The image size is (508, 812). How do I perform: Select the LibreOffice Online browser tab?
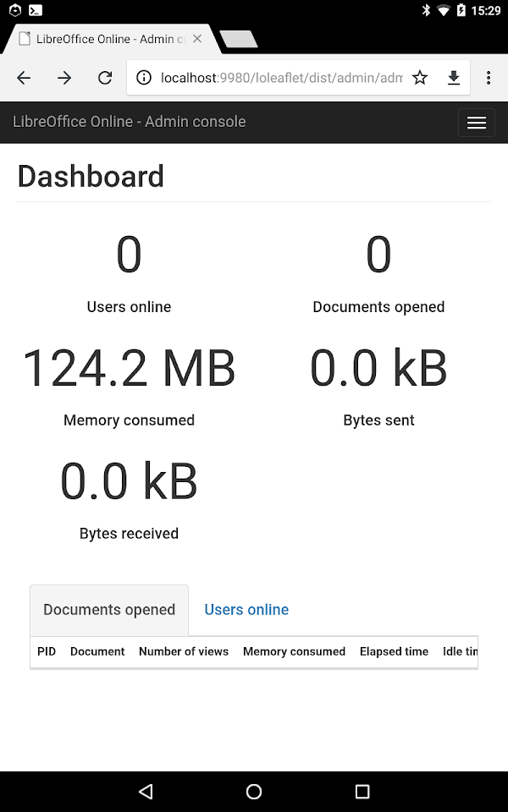click(110, 39)
